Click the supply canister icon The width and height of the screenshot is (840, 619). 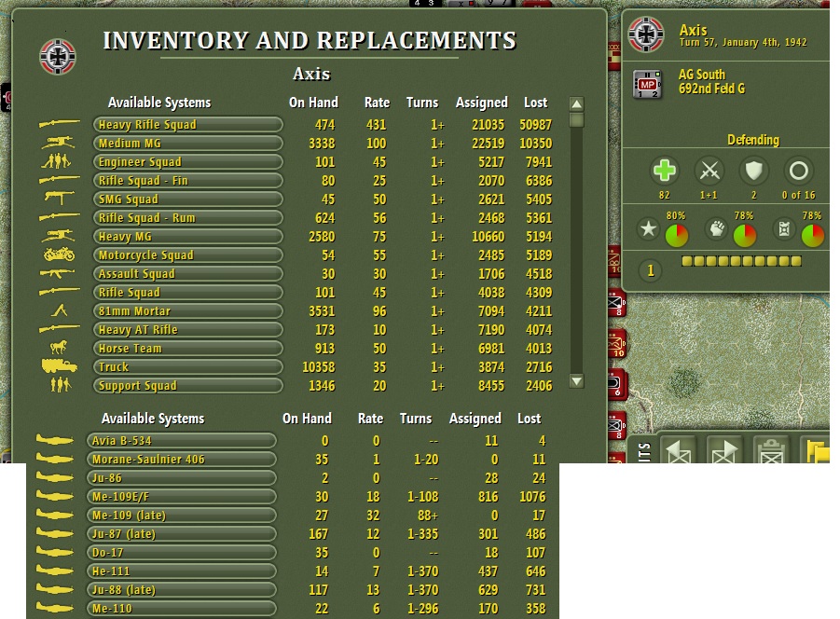point(784,229)
